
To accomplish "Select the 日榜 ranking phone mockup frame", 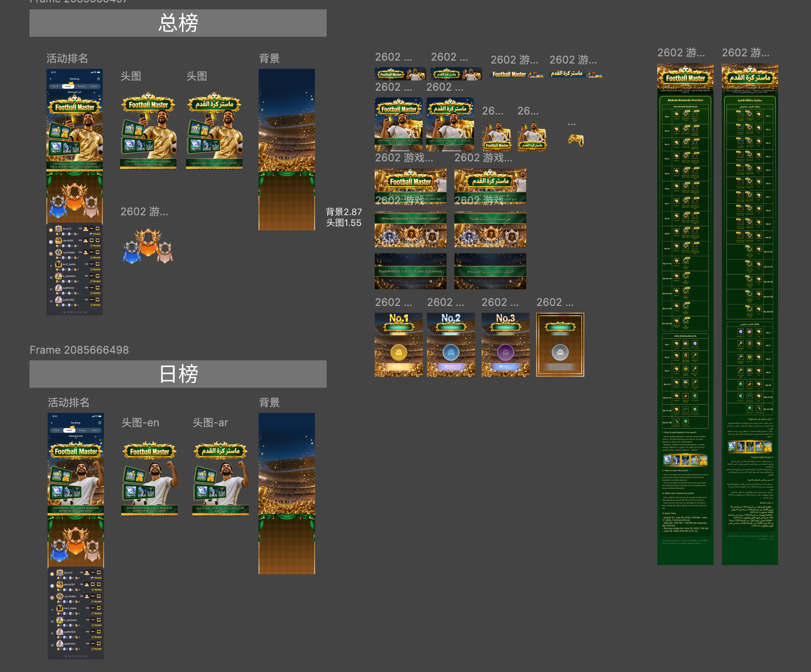I will pos(76,536).
